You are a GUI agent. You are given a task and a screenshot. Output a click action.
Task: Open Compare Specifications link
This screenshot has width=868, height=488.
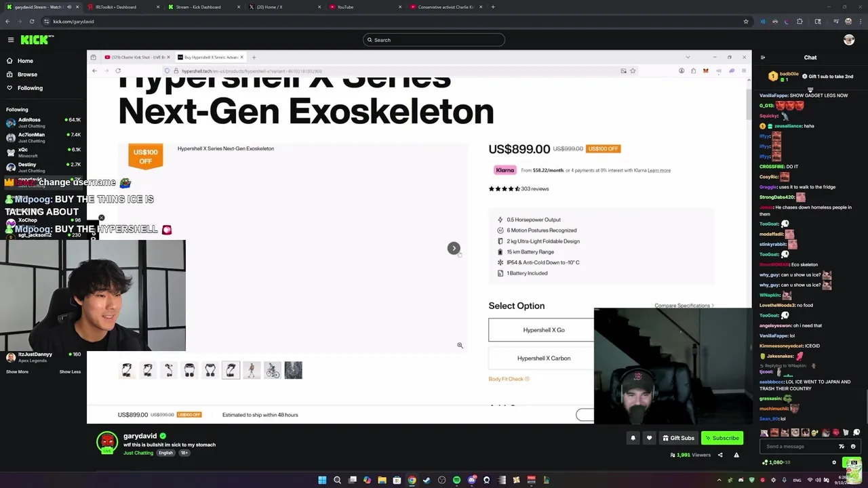[x=684, y=306]
